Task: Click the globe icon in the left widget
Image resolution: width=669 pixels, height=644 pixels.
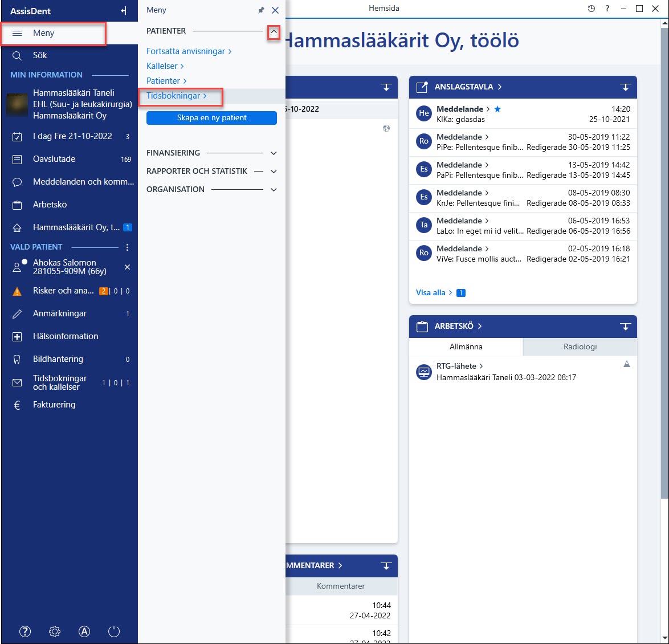Action: coord(386,128)
